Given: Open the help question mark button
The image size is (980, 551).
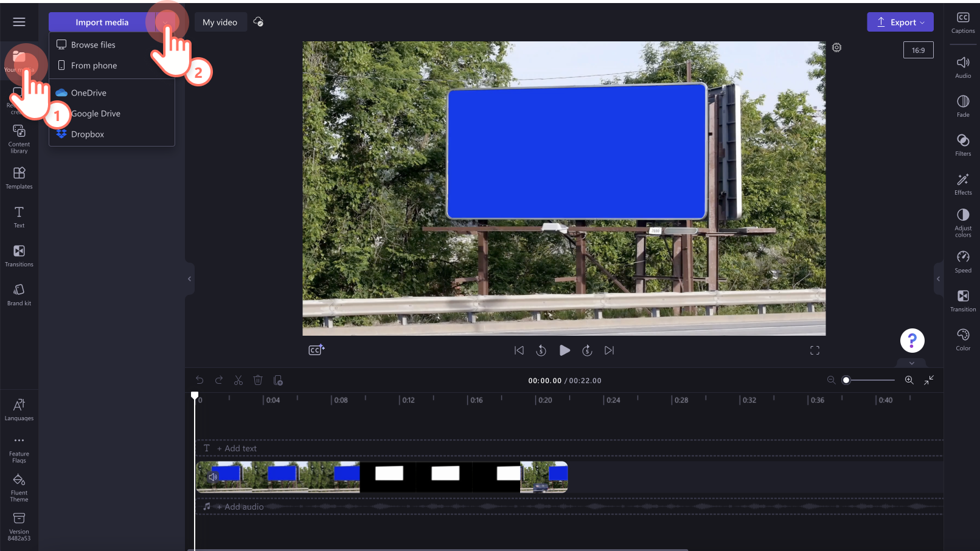Looking at the screenshot, I should 912,341.
